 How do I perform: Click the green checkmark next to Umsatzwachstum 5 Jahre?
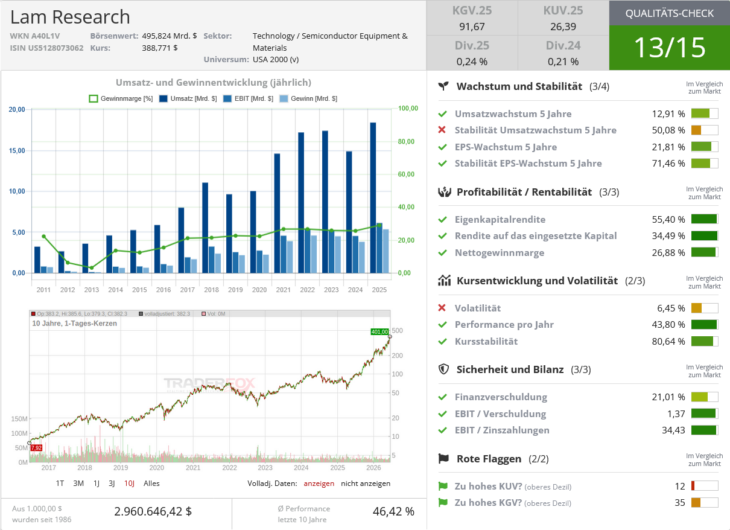442,114
